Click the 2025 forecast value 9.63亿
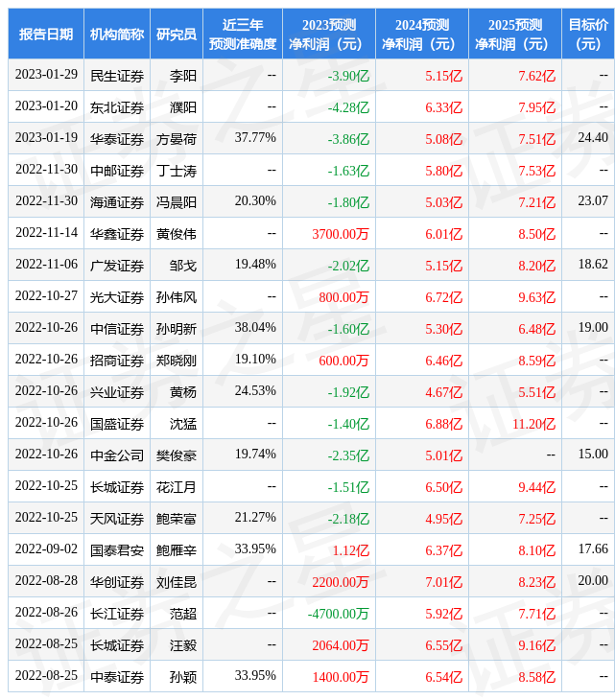Image resolution: width=615 pixels, height=700 pixels. [537, 297]
